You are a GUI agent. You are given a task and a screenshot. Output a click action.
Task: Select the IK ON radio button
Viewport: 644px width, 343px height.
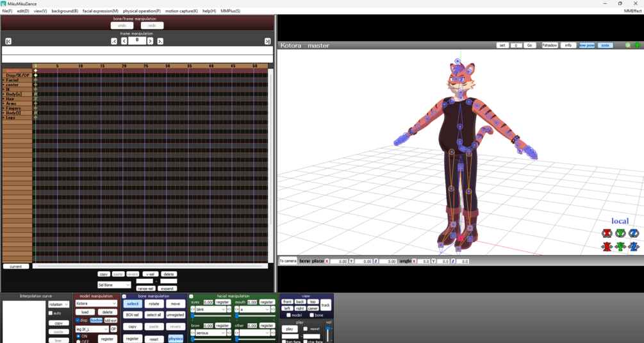pos(78,336)
